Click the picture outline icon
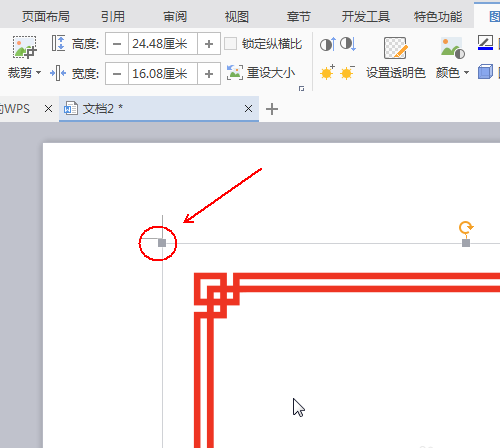Viewport: 500px width, 448px height. point(485,43)
